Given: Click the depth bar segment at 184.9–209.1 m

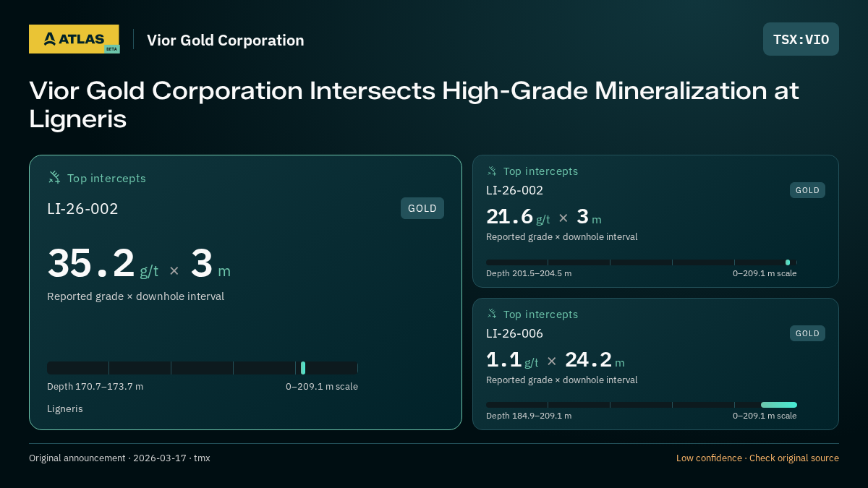Looking at the screenshot, I should (x=779, y=405).
